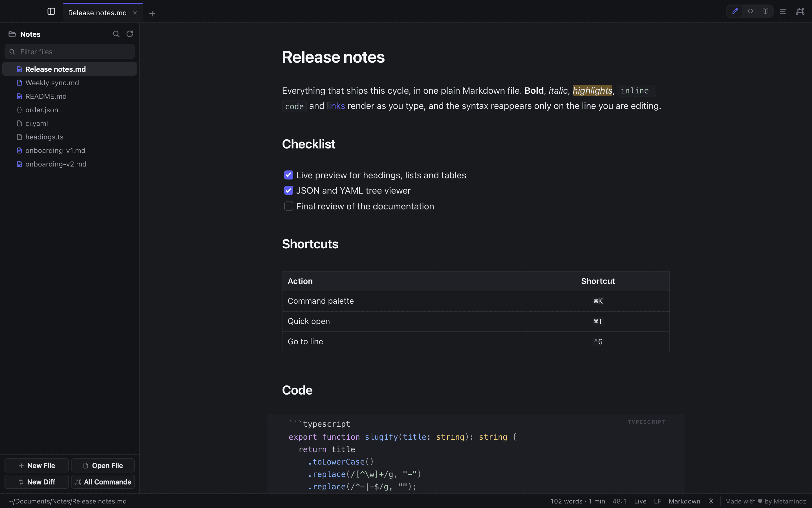Open the outline panel icon
812x508 pixels.
[783, 11]
